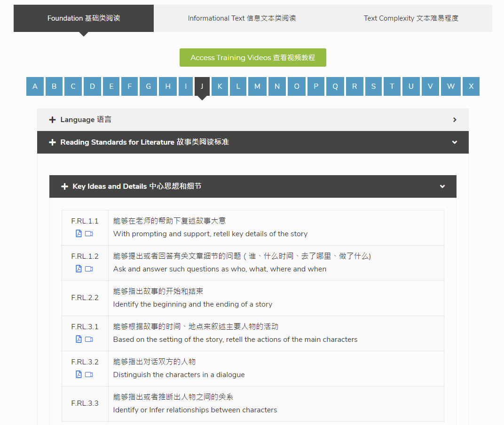The image size is (504, 425).
Task: Jump to level X
Action: tap(471, 86)
